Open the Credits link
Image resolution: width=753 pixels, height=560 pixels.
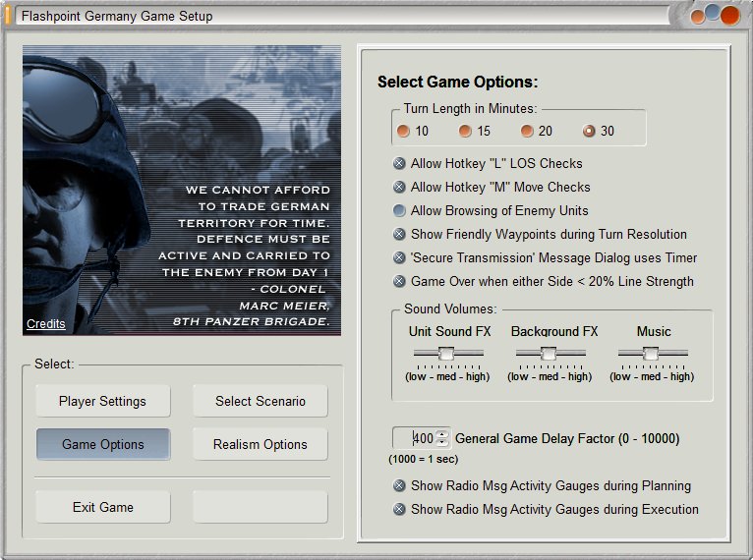(x=45, y=324)
